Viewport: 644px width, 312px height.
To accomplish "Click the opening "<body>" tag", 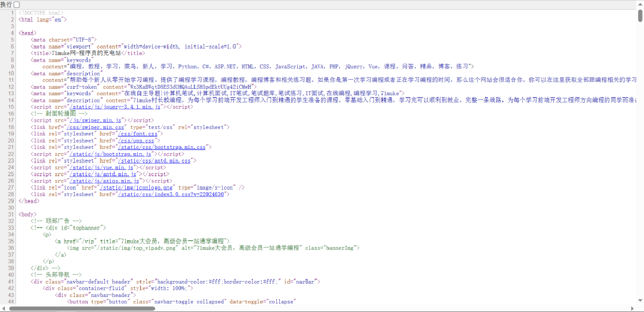I will (27, 214).
